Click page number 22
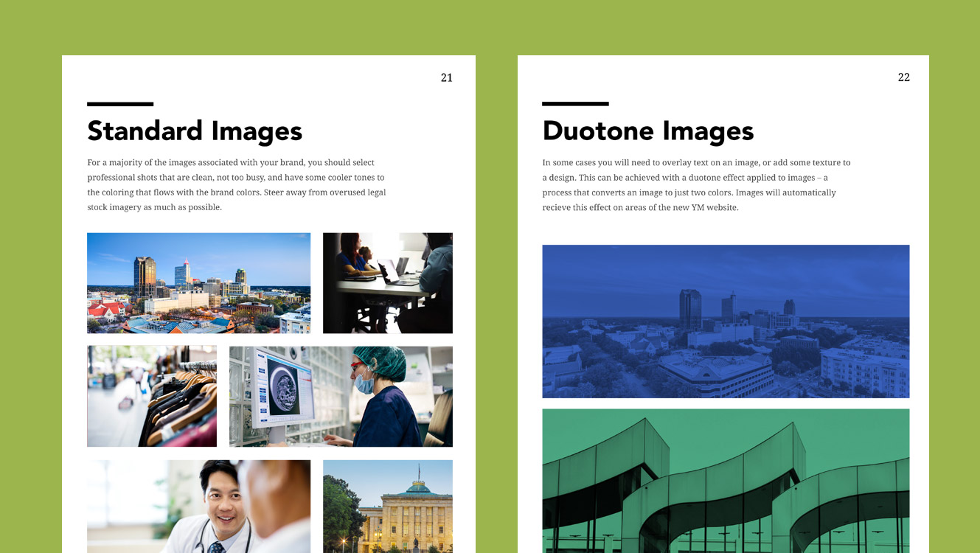The image size is (980, 553). tap(904, 77)
